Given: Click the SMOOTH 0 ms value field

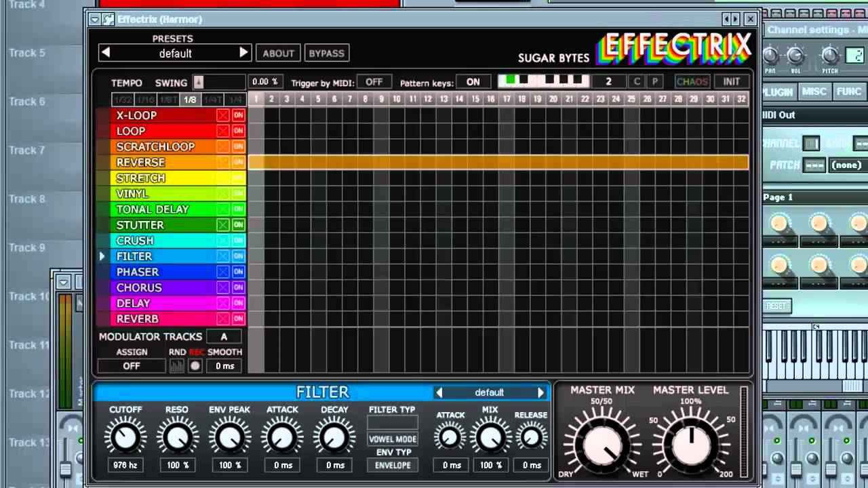Looking at the screenshot, I should (x=224, y=366).
